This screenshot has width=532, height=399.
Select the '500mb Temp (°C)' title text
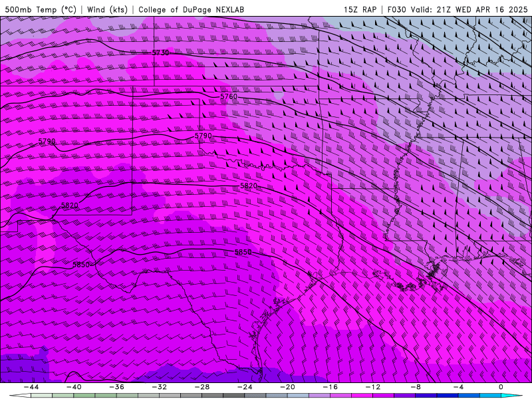point(41,9)
